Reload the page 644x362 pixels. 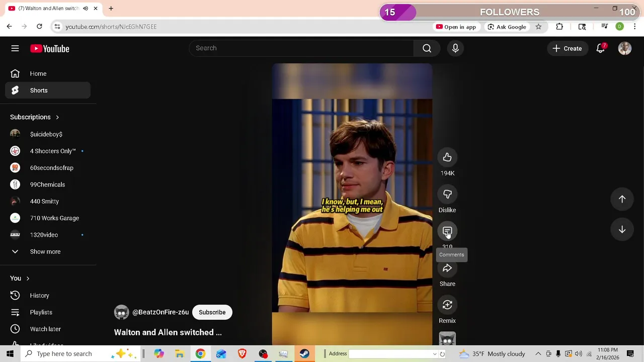tap(39, 27)
